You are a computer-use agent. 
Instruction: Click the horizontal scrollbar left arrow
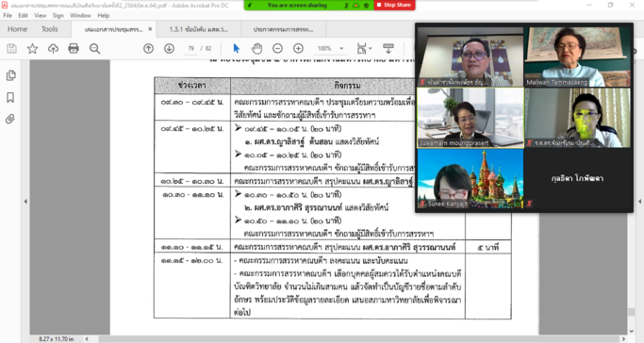(87, 339)
